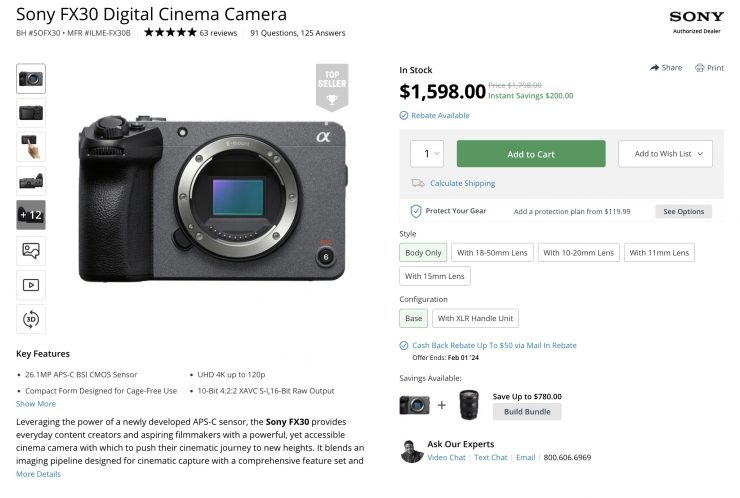Click the Rebate Available badge icon
Viewport: 740px width, 498px height.
404,116
